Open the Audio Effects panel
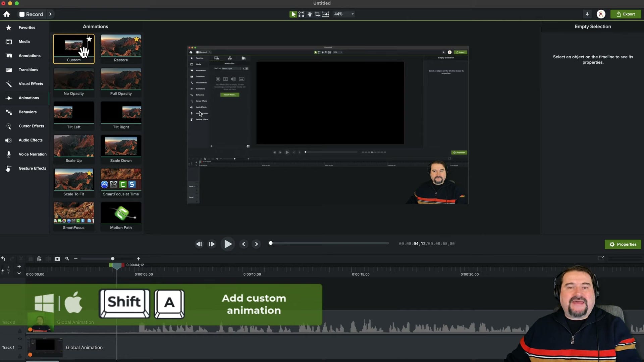This screenshot has height=362, width=644. [31, 140]
